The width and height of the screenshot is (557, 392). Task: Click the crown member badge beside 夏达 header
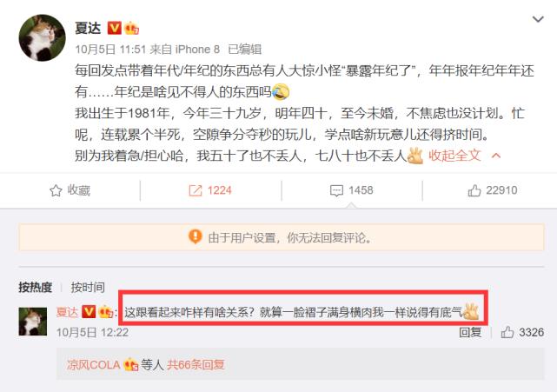click(131, 28)
